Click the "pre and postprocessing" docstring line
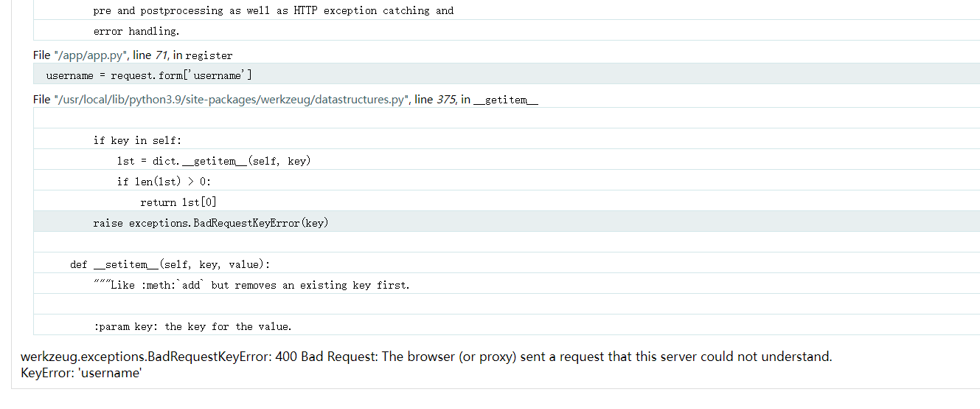 pos(273,10)
